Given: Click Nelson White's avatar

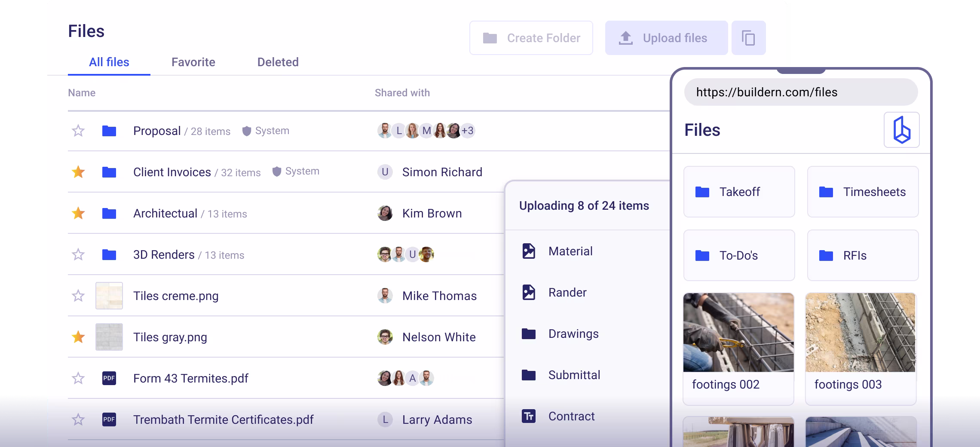Looking at the screenshot, I should tap(385, 337).
